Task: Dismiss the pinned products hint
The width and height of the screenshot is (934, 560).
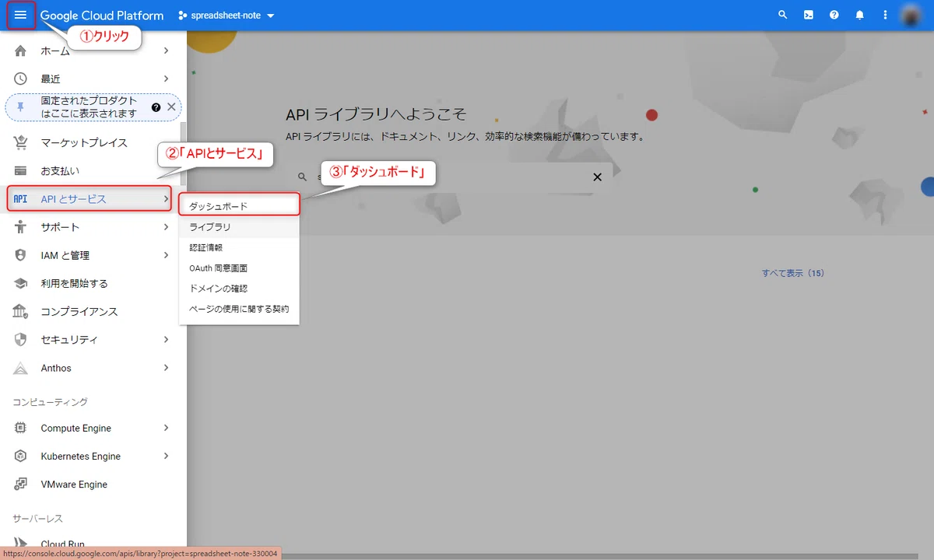Action: pos(171,107)
